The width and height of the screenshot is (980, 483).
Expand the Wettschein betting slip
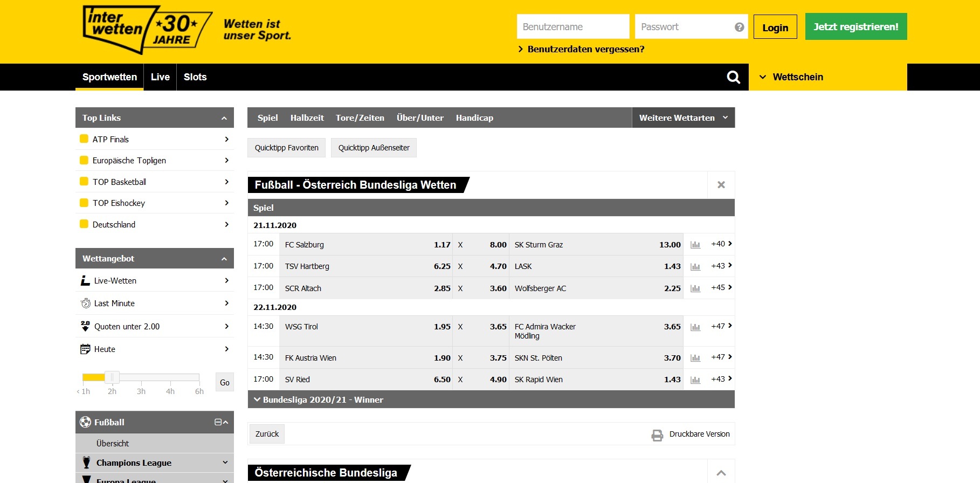827,77
